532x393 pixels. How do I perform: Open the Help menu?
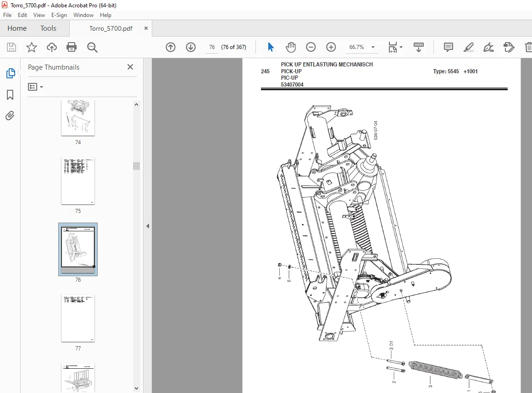(x=105, y=15)
